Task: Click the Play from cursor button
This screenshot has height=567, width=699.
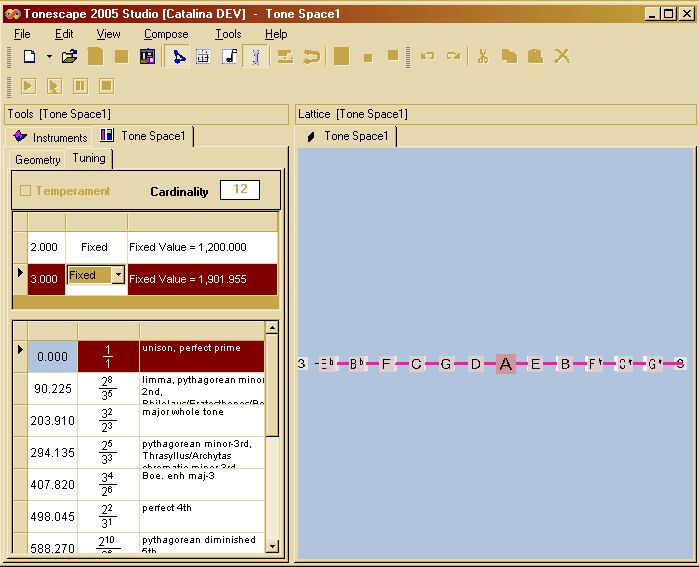Action: (x=54, y=86)
